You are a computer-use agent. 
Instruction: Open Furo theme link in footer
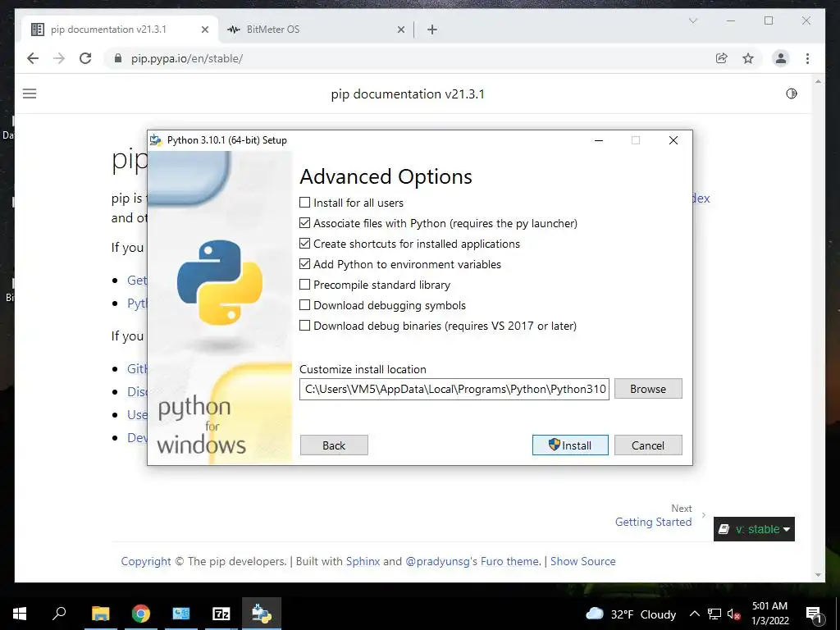click(509, 561)
